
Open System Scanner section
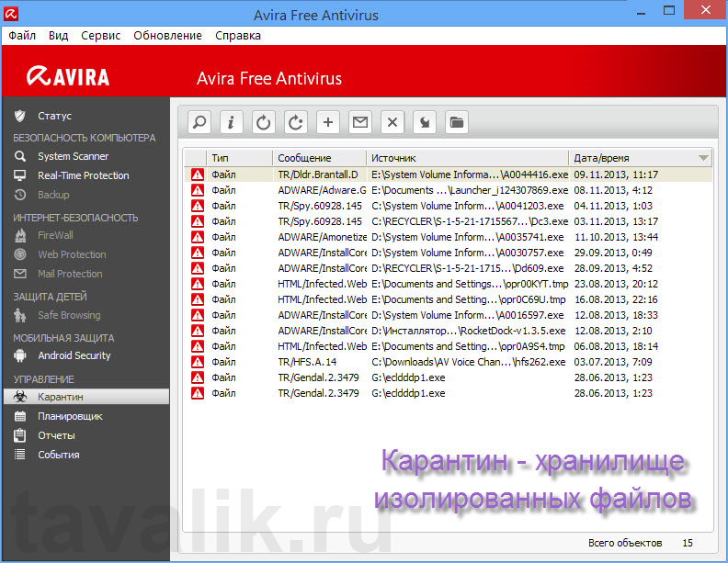coord(73,156)
